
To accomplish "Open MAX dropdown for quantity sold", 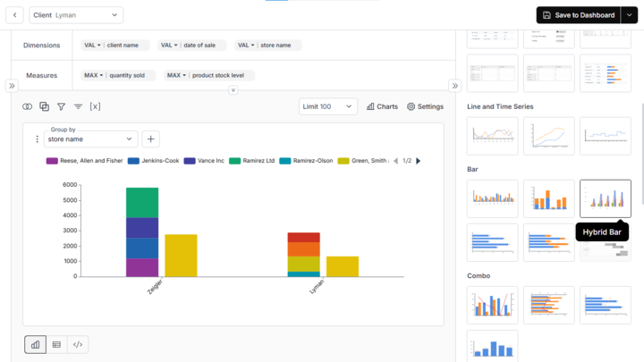I will coord(94,75).
